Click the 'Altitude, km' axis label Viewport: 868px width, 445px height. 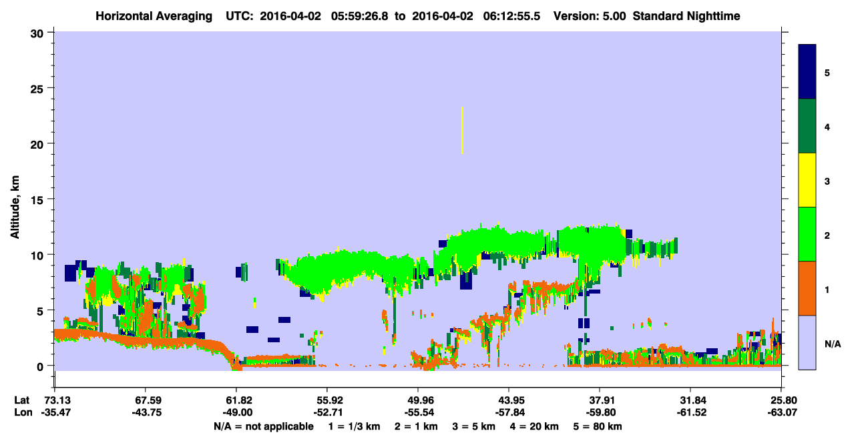(15, 207)
